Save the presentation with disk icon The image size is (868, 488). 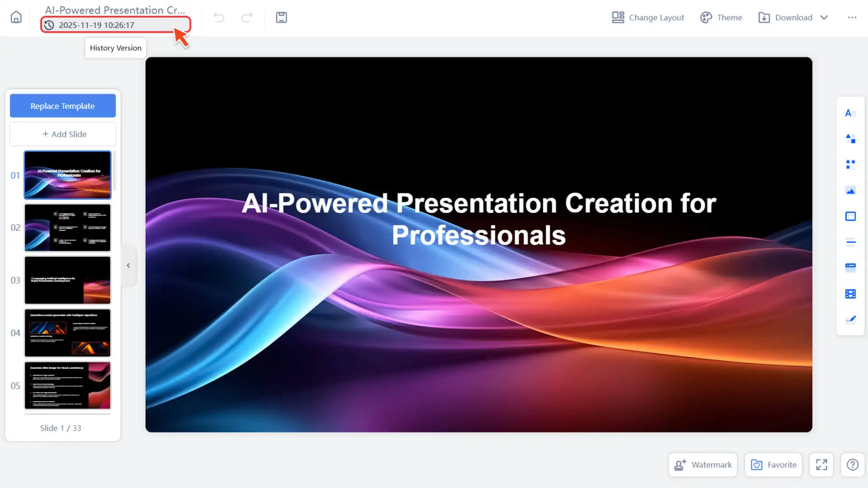point(281,17)
